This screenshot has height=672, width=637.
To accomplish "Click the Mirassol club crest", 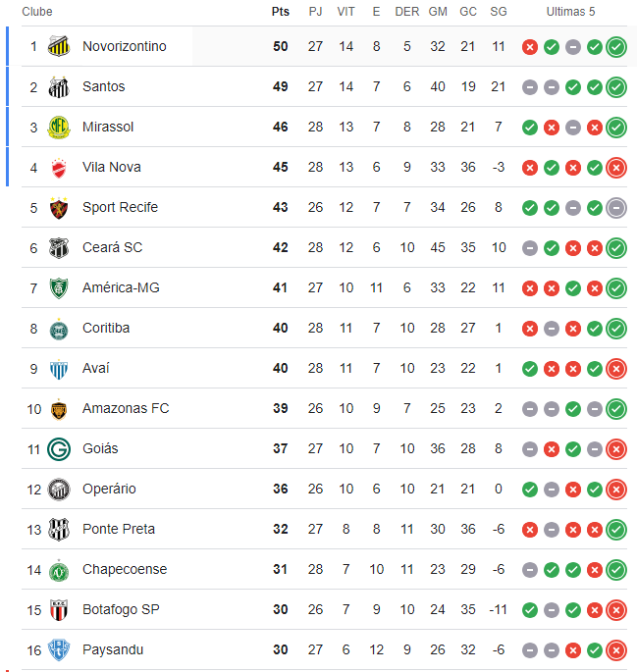I will click(x=59, y=127).
